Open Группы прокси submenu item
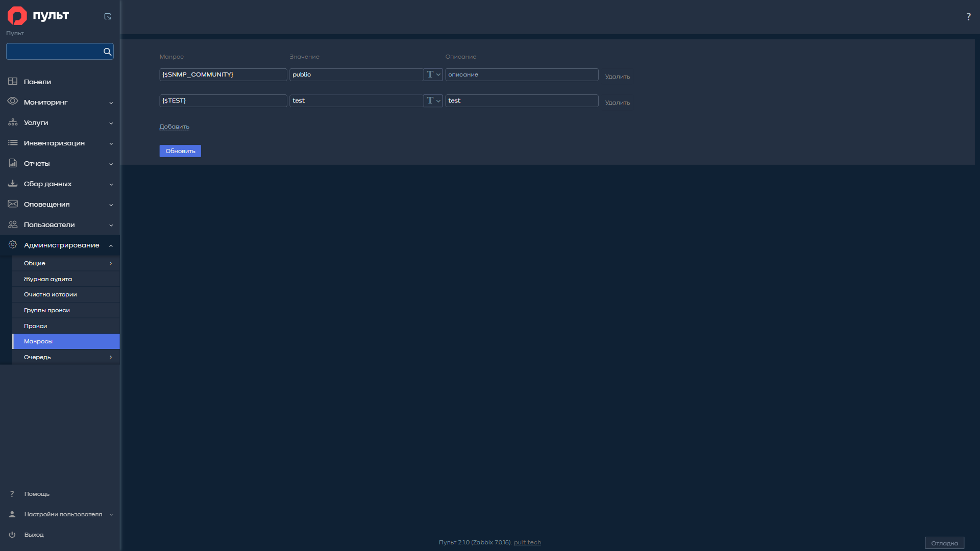The height and width of the screenshot is (551, 980). point(66,310)
